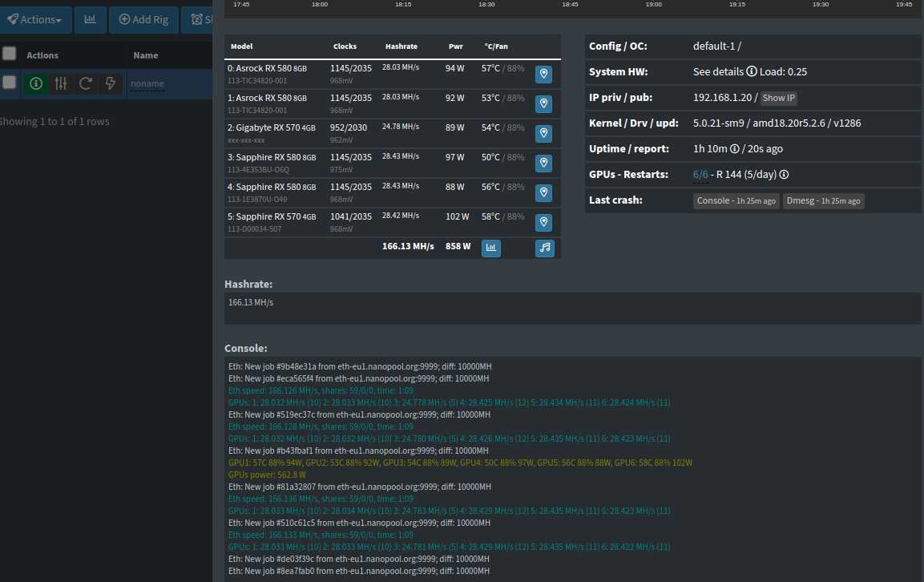The height and width of the screenshot is (582, 924).
Task: Open the Actions dropdown menu
Action: 34,19
